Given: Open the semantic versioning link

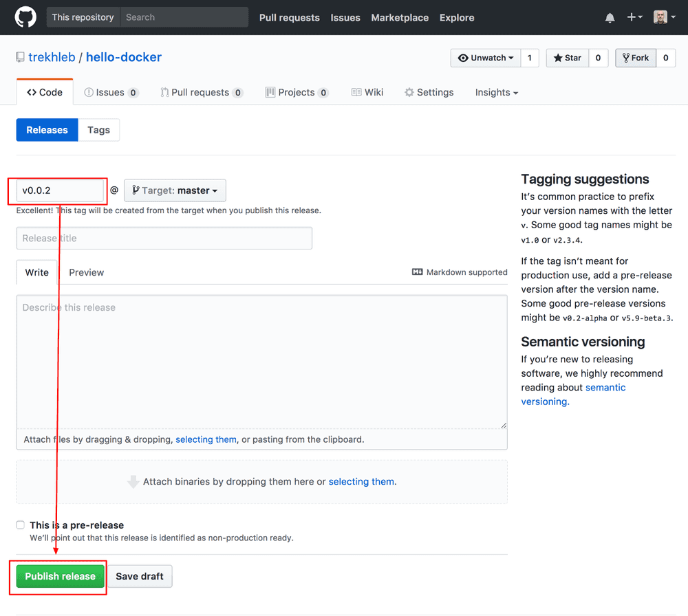Looking at the screenshot, I should pyautogui.click(x=573, y=395).
